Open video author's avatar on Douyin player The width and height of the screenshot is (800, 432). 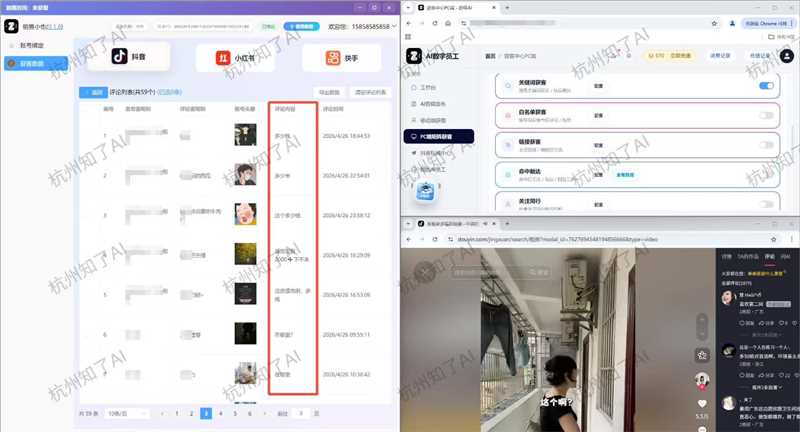coord(702,379)
